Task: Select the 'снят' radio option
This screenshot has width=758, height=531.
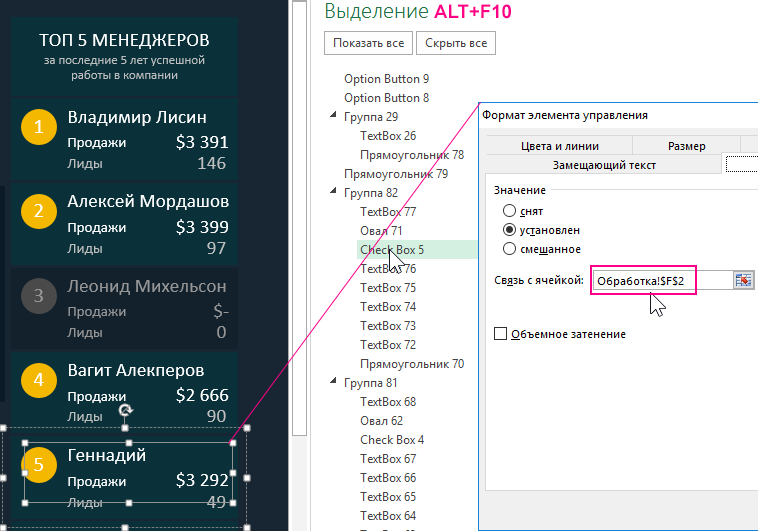Action: pos(510,211)
